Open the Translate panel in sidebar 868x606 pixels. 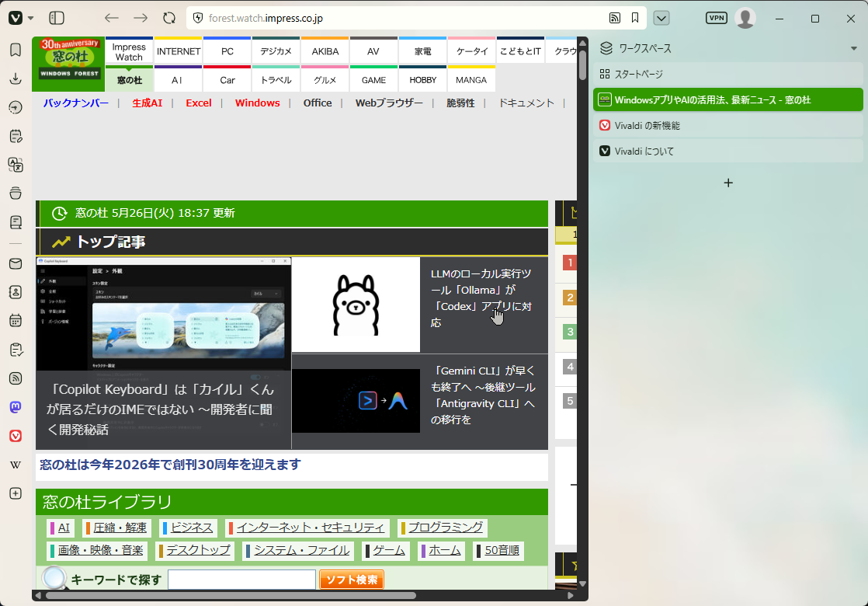(16, 165)
